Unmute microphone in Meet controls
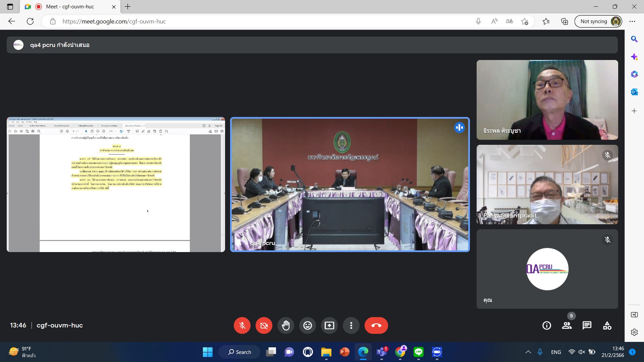 click(242, 325)
